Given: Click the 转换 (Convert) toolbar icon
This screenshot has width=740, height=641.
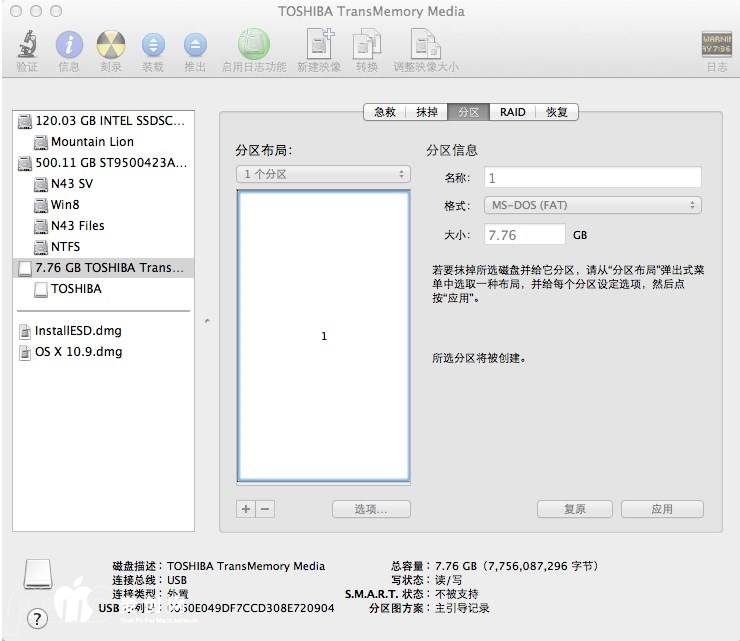Looking at the screenshot, I should tap(367, 46).
